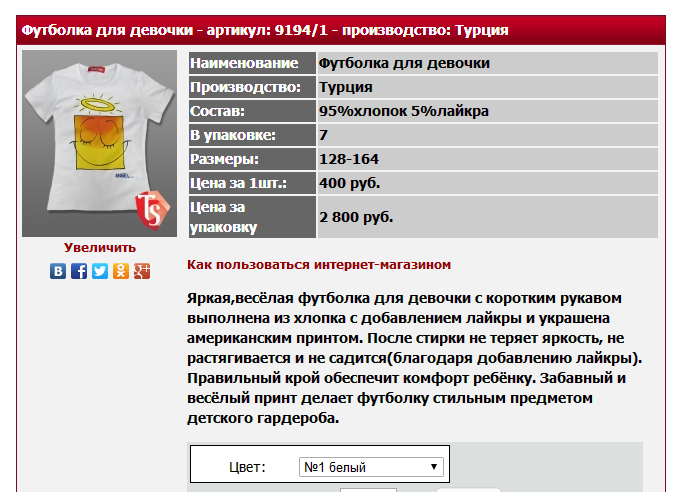Click the Увеличить enlarge link
The width and height of the screenshot is (683, 492).
tap(100, 248)
